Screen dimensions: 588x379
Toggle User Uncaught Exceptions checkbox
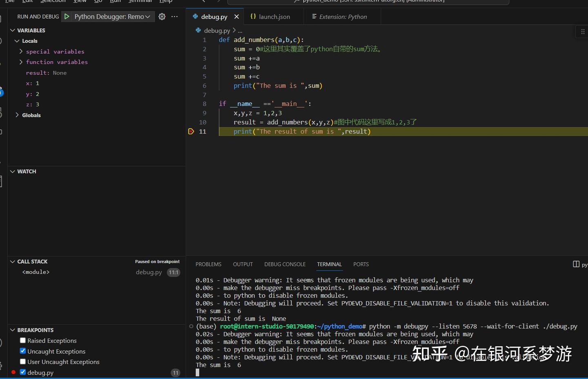point(23,361)
